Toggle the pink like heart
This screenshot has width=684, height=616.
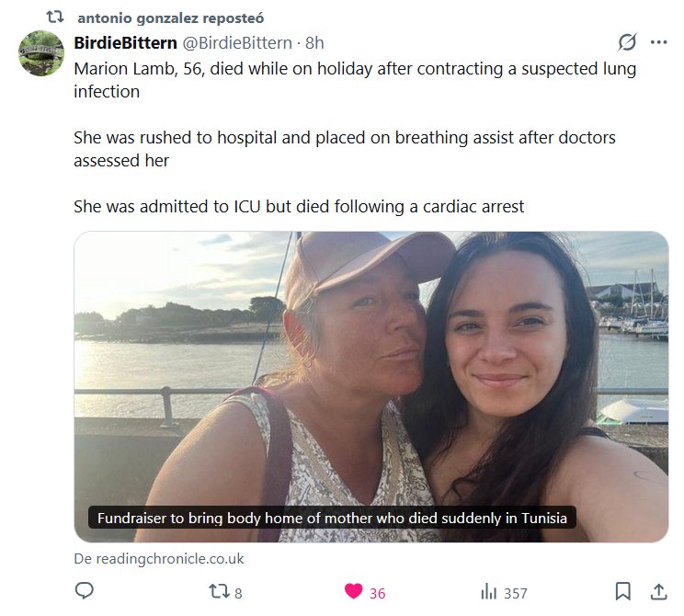click(x=354, y=592)
